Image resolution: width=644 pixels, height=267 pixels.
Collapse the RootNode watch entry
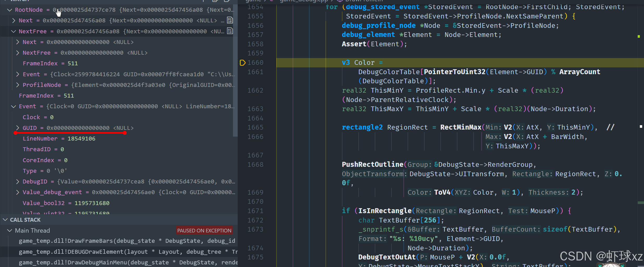point(10,10)
